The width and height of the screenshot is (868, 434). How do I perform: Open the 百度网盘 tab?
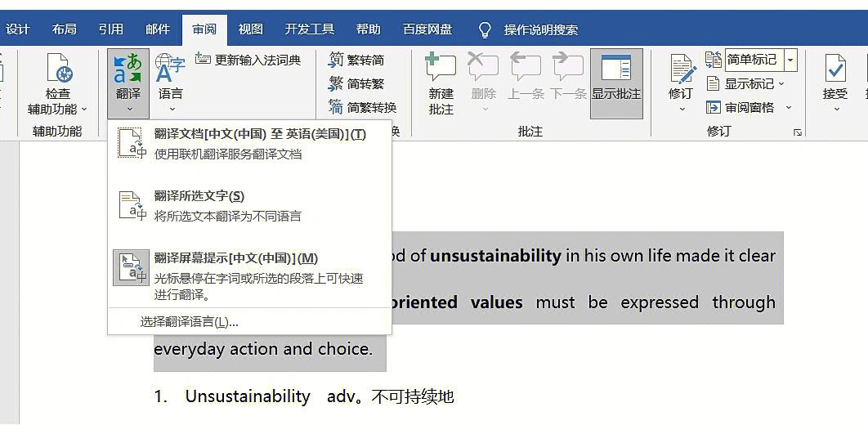(x=427, y=29)
